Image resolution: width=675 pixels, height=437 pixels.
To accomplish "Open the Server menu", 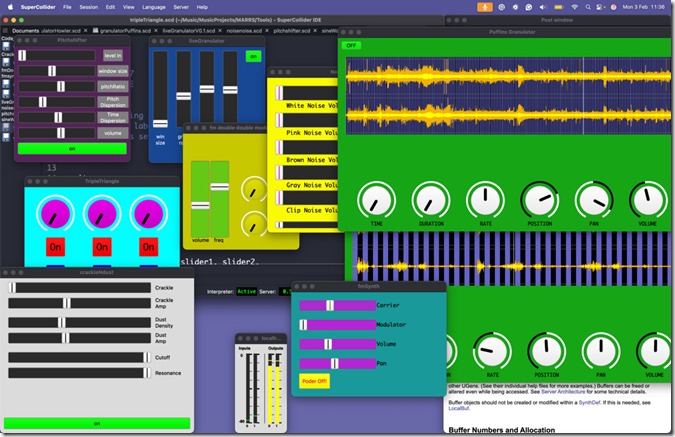I will tap(181, 7).
